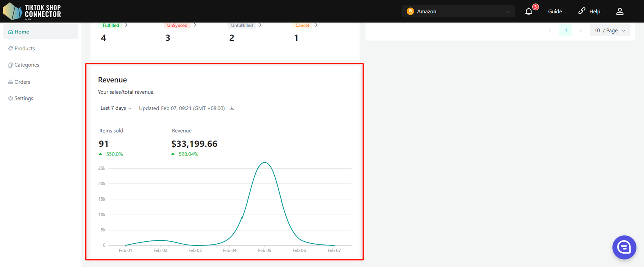The image size is (644, 267).
Task: Open Settings from the sidebar
Action: click(24, 98)
